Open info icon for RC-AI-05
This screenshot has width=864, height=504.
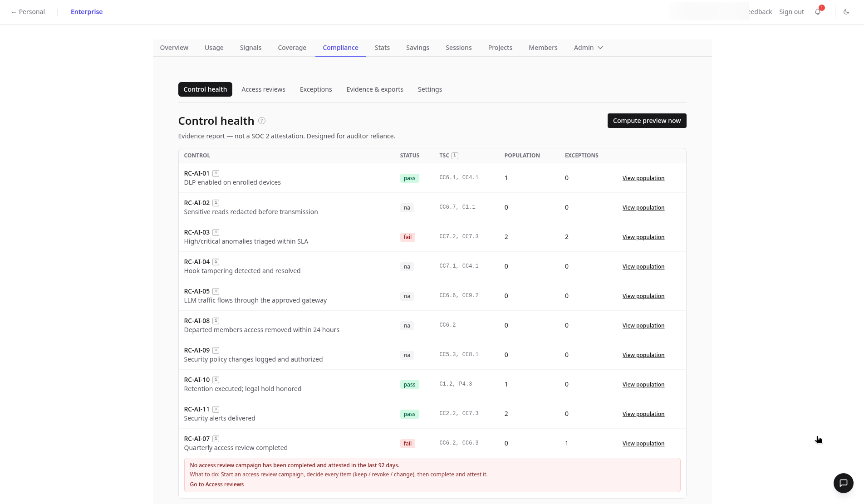coord(216,291)
